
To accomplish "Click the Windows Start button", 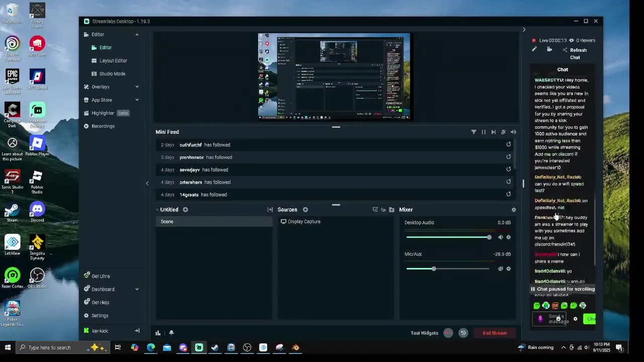I will coord(8,347).
